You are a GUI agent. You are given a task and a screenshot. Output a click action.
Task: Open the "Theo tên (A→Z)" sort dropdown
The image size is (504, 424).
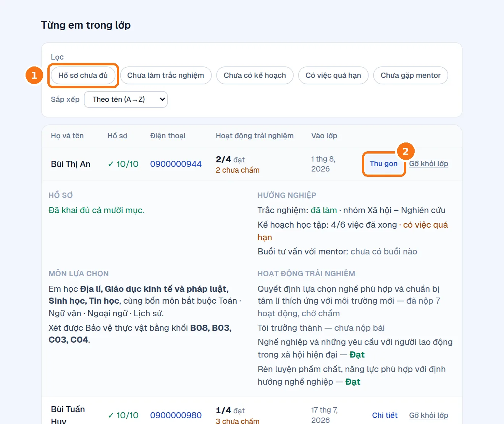click(x=126, y=99)
